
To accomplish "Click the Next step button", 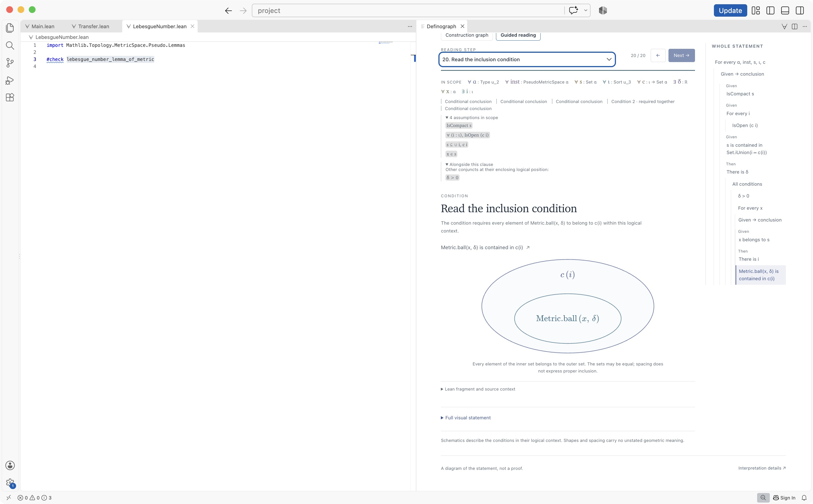I will point(681,55).
